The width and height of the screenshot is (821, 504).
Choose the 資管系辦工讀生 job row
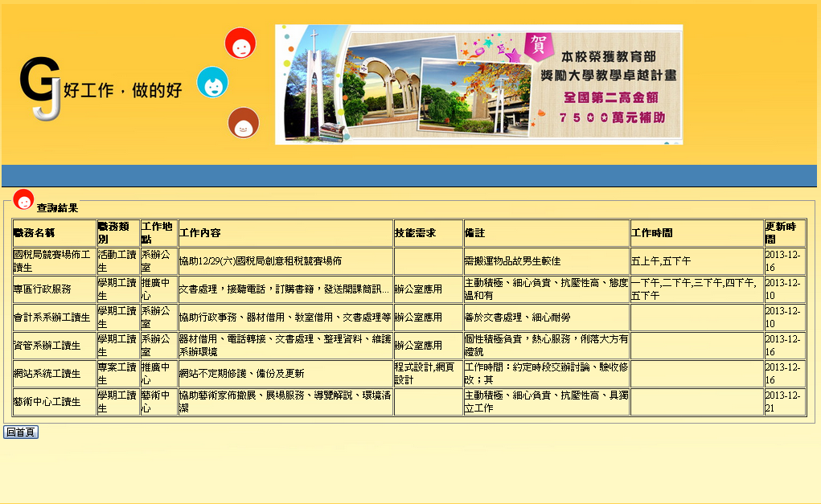pos(47,346)
